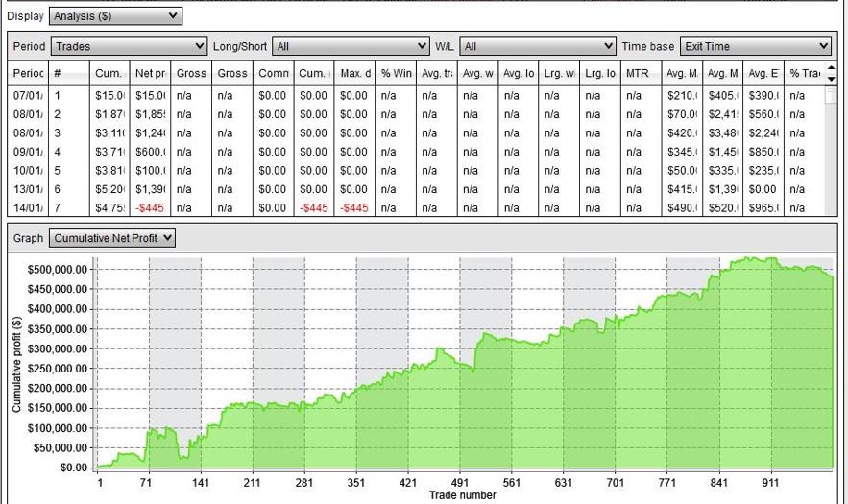Click the table vertical scrollbar thumb
Viewport: 848px width, 504px height.
pos(830,96)
